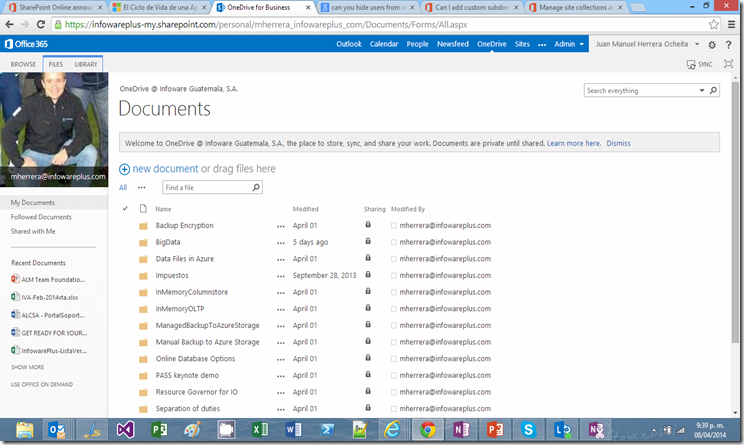
Task: Click USE OFFICE ON DEMAND link
Action: 42,384
